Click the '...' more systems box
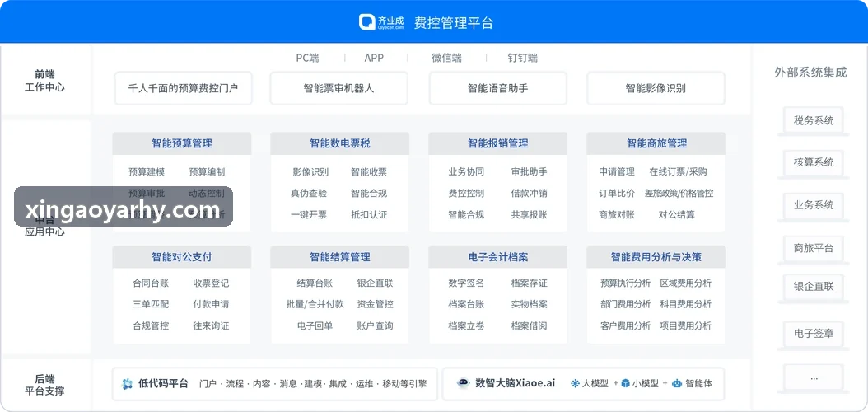 coord(813,377)
